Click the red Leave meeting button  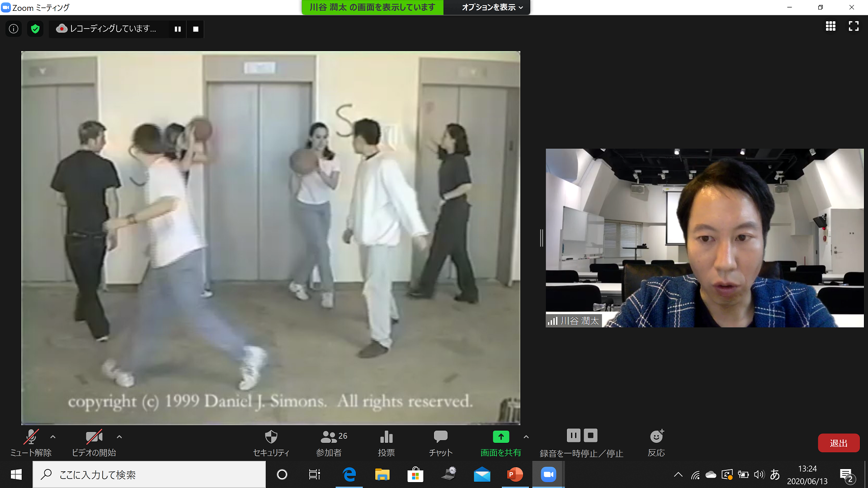(x=838, y=443)
